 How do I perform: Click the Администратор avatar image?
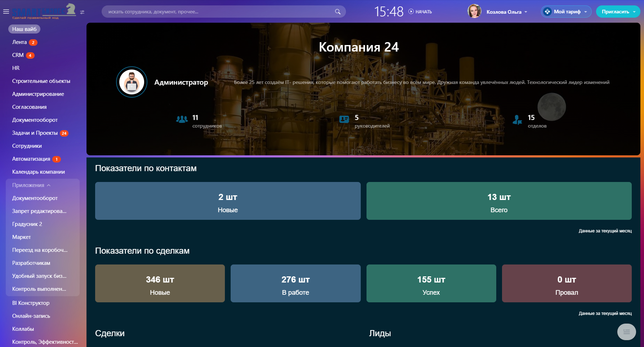(132, 82)
